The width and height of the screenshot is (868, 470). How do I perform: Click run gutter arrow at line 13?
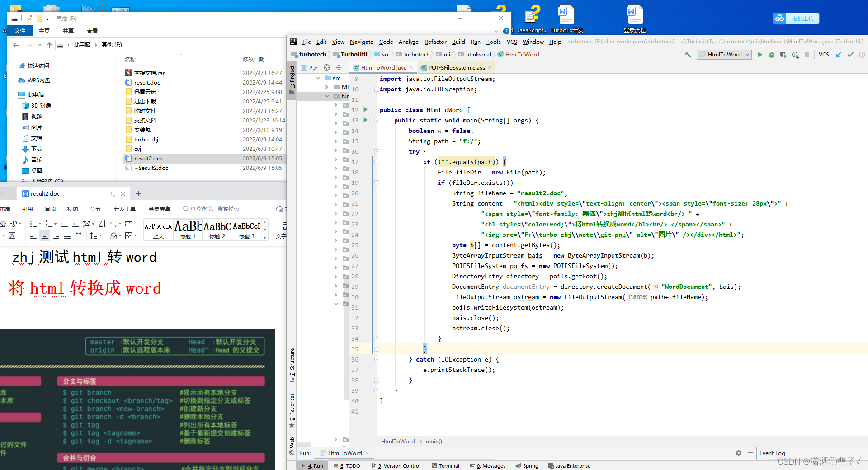[x=365, y=120]
